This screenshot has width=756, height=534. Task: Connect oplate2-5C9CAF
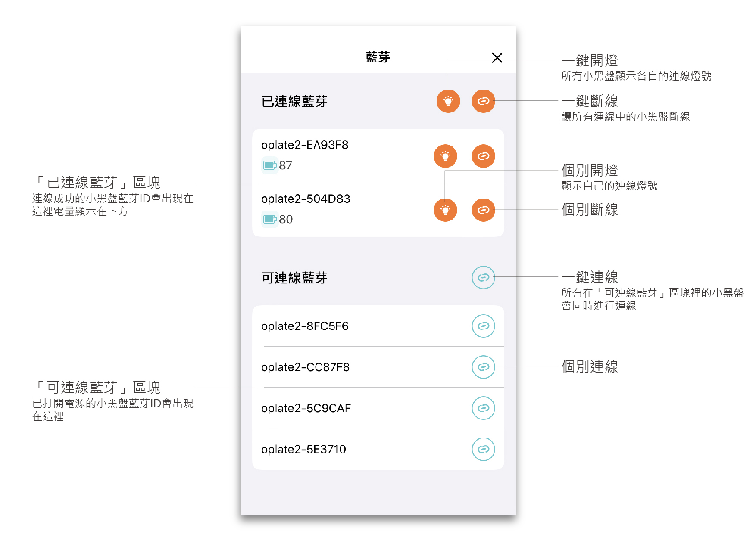click(x=483, y=408)
